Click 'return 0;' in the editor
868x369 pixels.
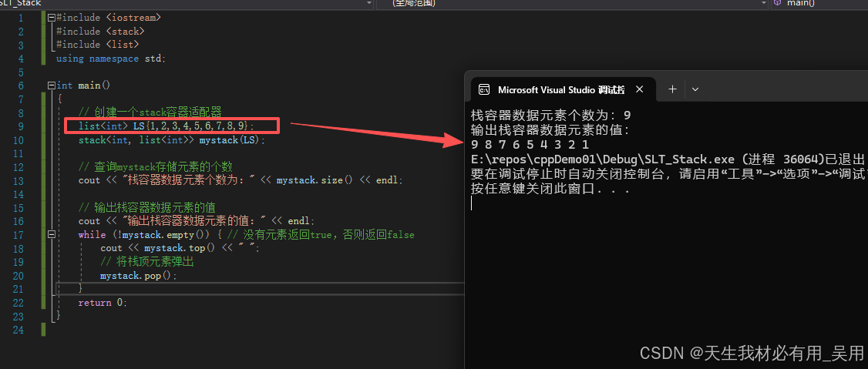(103, 303)
